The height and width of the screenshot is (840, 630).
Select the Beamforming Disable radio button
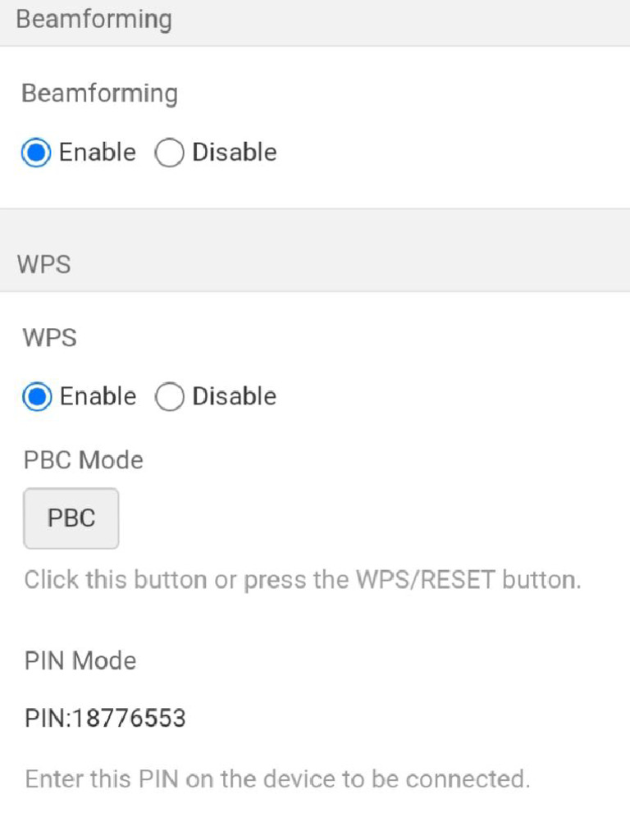(x=169, y=153)
